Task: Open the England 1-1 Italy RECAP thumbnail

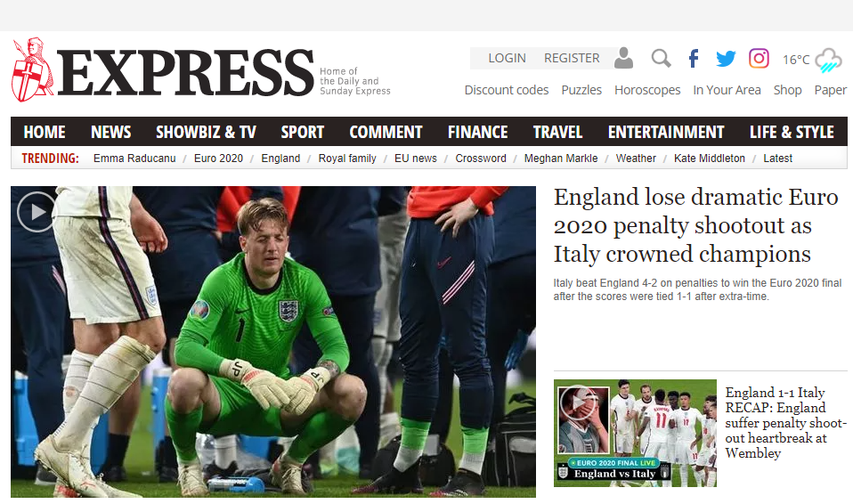Action: click(x=635, y=433)
